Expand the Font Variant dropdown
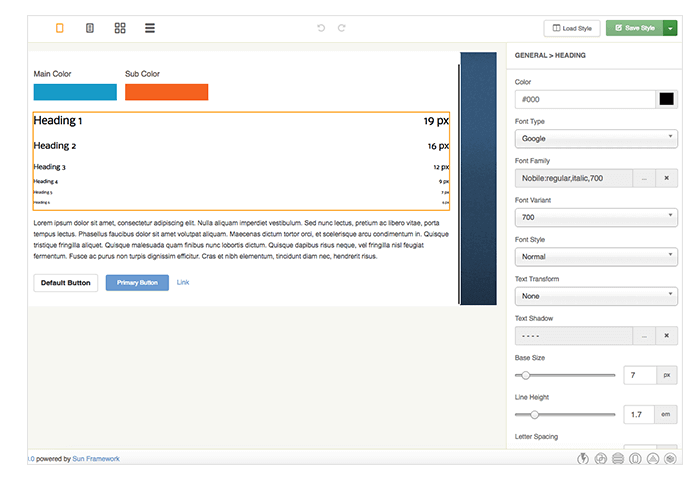 (596, 217)
